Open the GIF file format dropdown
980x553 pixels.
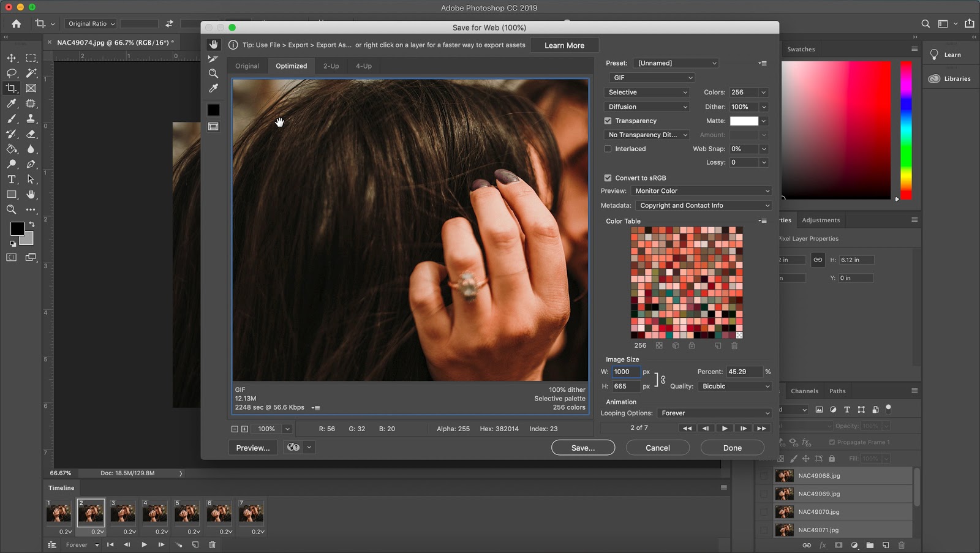coord(652,78)
